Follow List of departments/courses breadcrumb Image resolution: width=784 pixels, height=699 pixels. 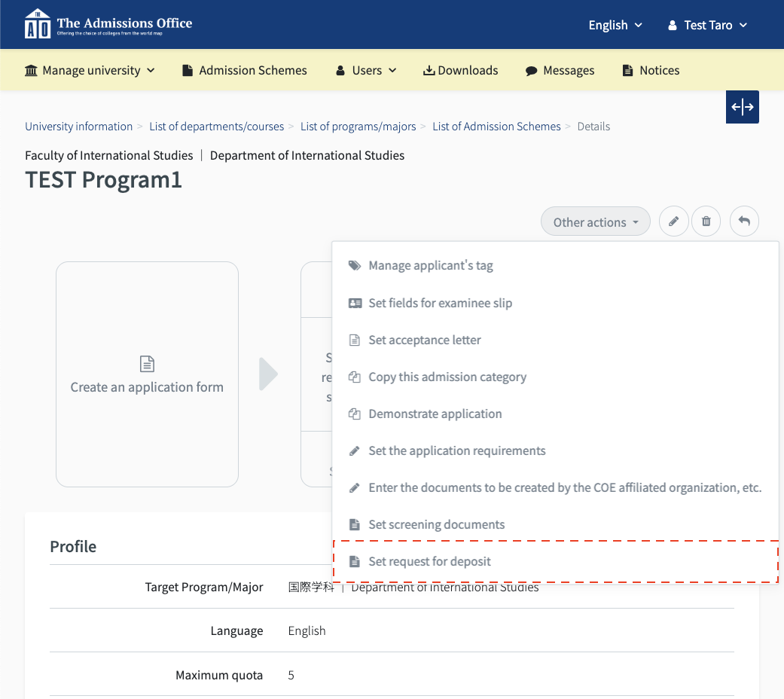(x=216, y=127)
